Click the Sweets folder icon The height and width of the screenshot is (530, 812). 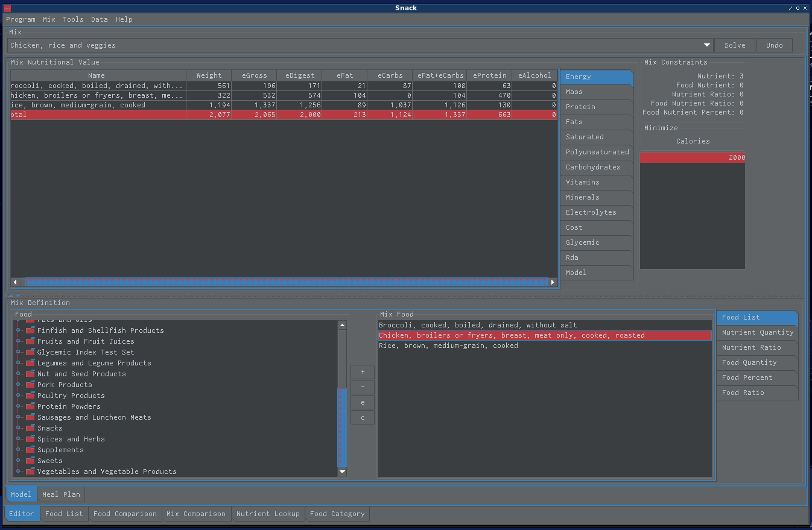pos(30,461)
